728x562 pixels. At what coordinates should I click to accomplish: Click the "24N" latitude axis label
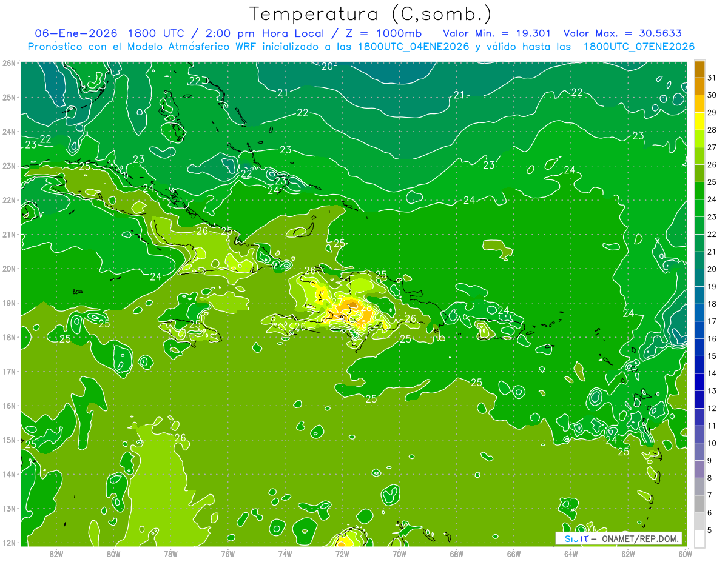[x=9, y=132]
